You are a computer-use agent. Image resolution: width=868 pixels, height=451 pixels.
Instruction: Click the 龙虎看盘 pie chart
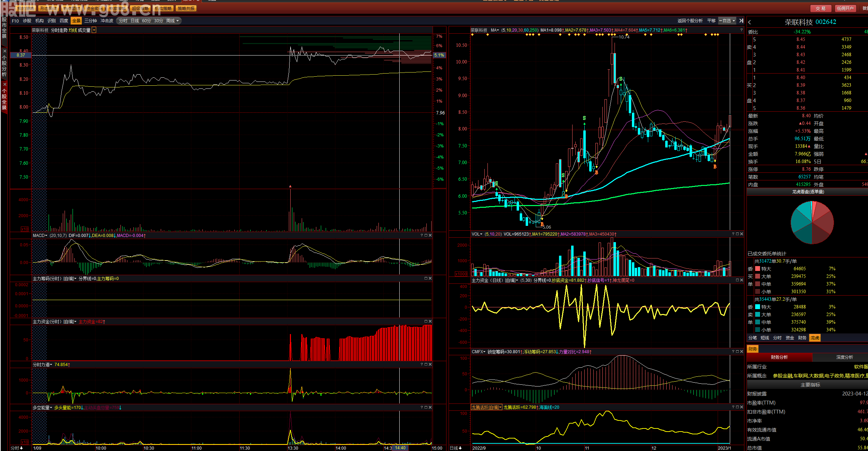point(812,222)
